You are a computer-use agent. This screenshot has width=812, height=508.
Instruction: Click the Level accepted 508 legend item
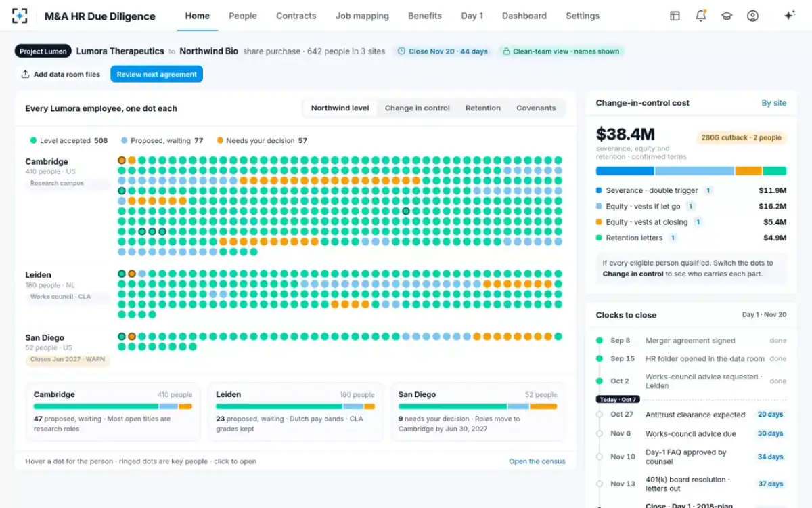click(x=68, y=141)
